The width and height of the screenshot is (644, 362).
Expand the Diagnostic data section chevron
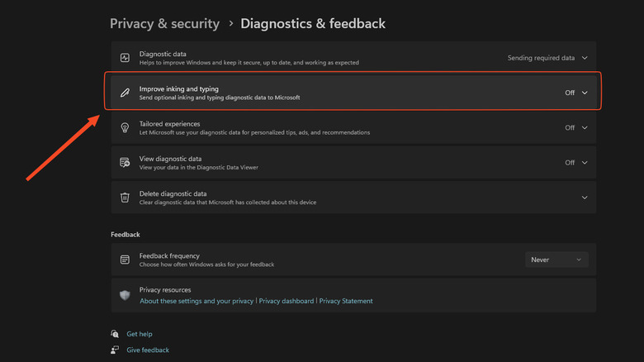coord(585,58)
